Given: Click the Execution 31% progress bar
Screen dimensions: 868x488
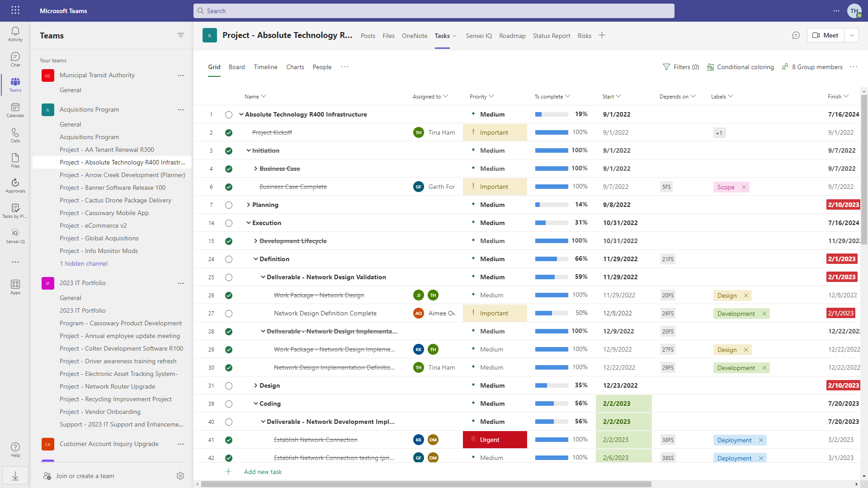Looking at the screenshot, I should tap(552, 223).
